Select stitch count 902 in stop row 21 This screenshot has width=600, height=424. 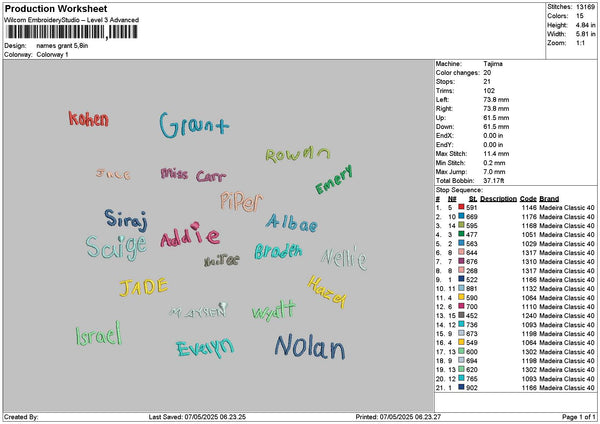472,388
